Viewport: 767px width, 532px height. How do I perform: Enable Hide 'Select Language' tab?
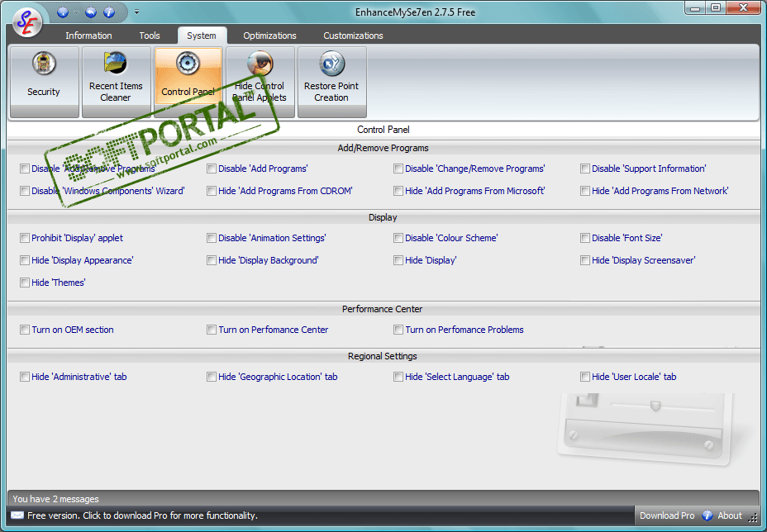click(398, 377)
